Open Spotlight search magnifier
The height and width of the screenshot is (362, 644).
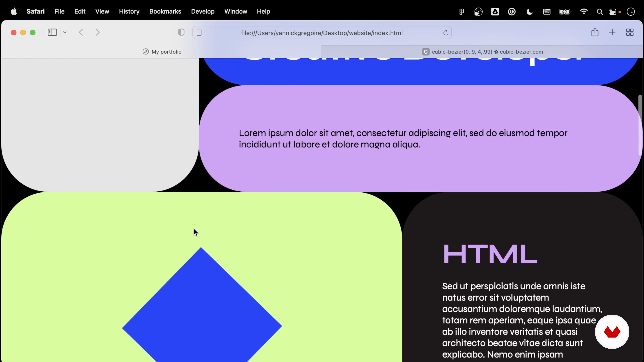point(600,12)
